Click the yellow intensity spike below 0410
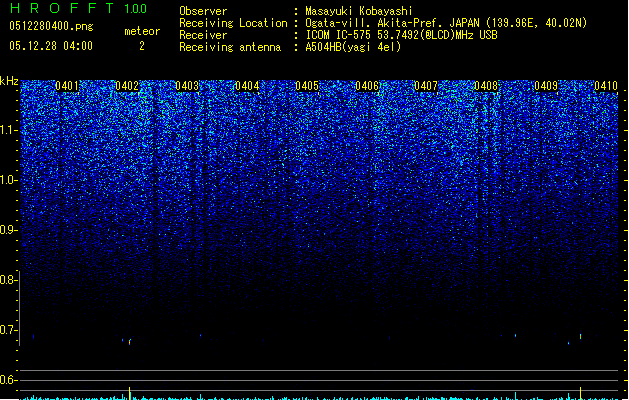 (x=580, y=393)
